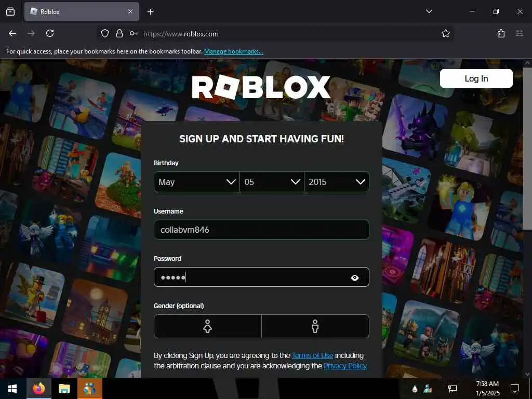Click the scrollbar down arrow
532x399 pixels.
527,374
